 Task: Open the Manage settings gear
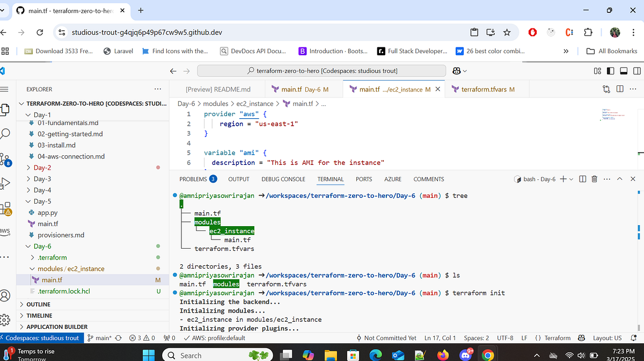tap(5, 319)
